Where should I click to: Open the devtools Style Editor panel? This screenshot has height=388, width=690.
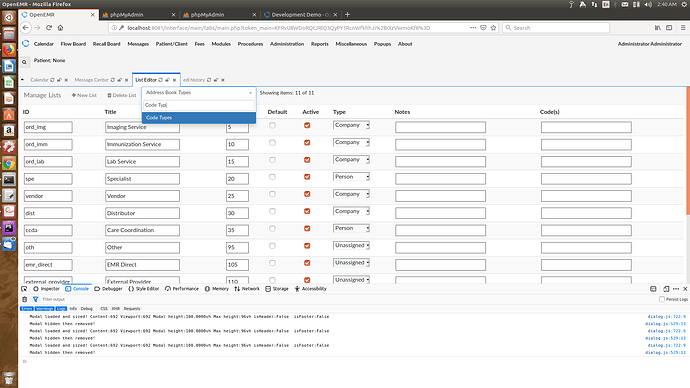[143, 289]
